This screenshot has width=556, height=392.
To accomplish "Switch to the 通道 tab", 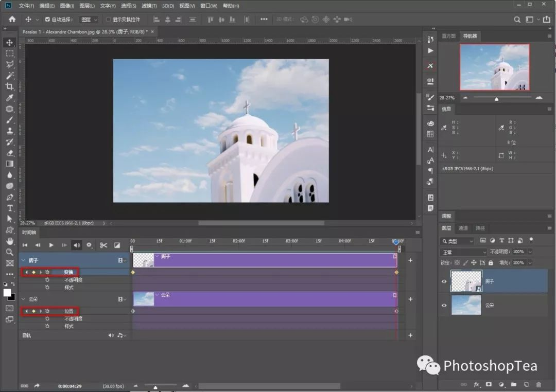I will click(463, 228).
